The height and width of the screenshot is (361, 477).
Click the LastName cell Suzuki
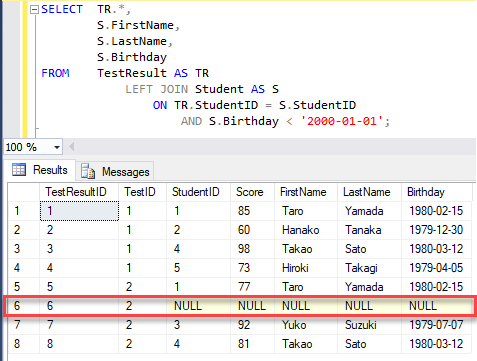369,325
